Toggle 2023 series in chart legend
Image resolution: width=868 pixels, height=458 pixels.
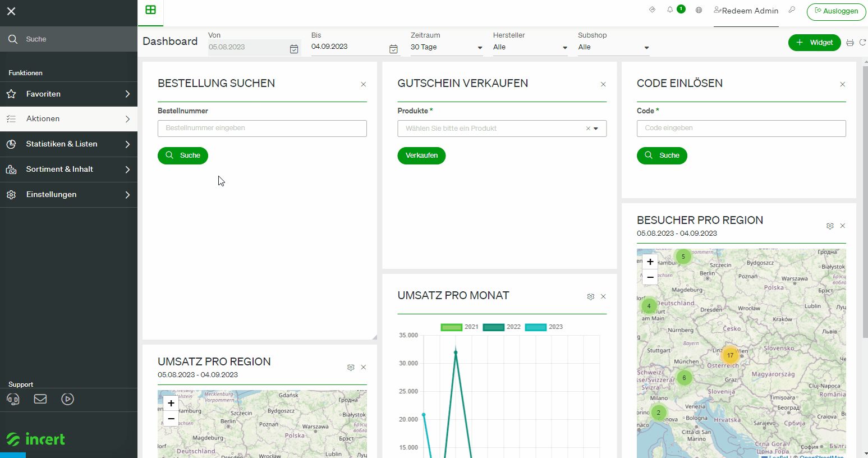tap(544, 327)
